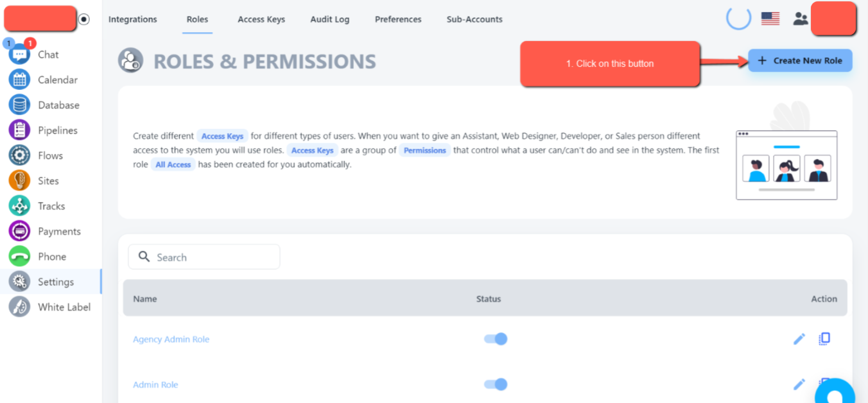
Task: Click edit pencil for Agency Admin Role
Action: (799, 339)
